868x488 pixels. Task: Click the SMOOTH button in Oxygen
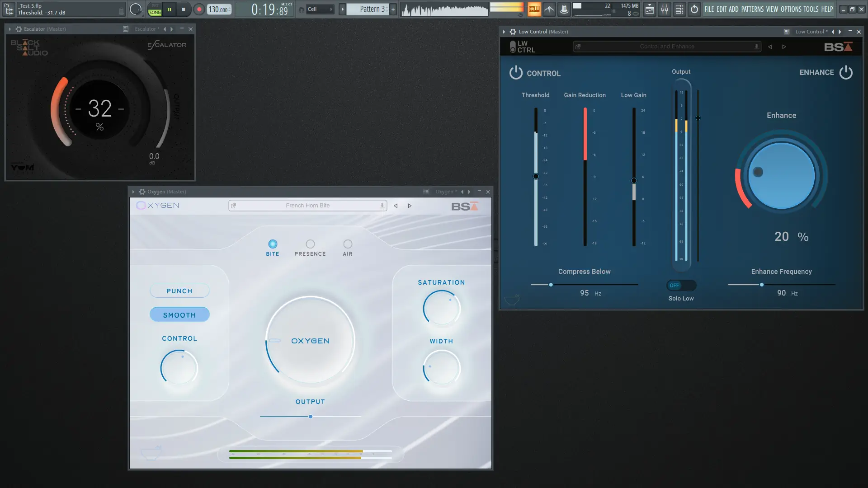point(179,314)
